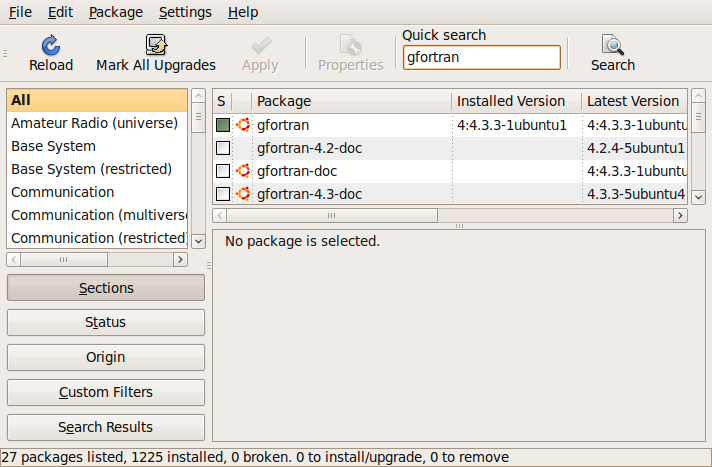Toggle the installed gfortran package checkbox
The image size is (712, 467).
(223, 125)
